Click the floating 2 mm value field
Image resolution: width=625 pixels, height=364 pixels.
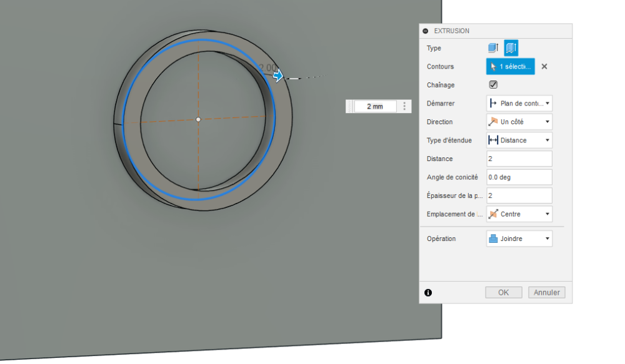tap(375, 106)
